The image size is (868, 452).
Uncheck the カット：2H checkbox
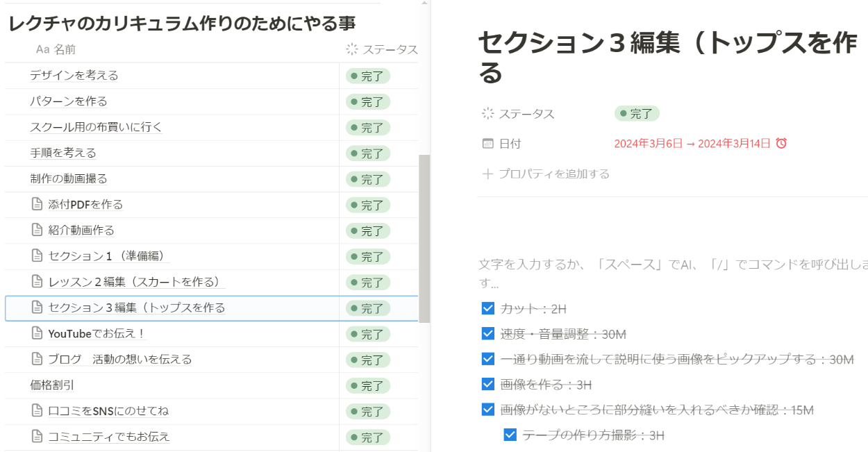pos(487,308)
